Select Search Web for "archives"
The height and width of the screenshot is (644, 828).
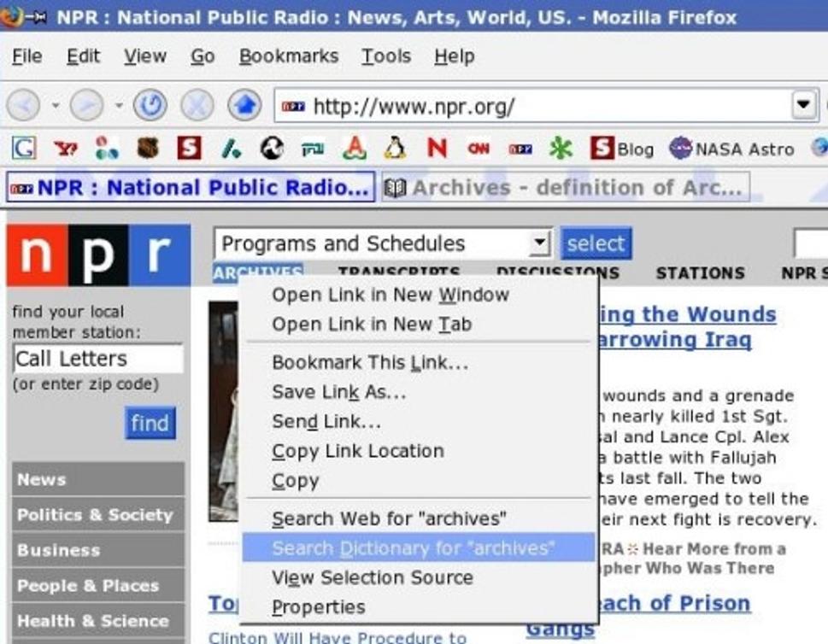click(420, 519)
